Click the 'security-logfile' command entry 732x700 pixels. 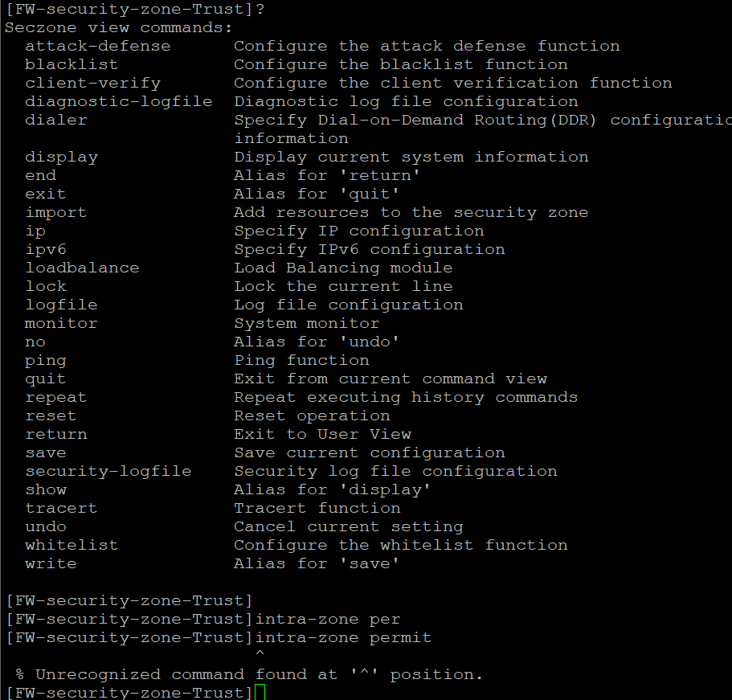pos(108,471)
